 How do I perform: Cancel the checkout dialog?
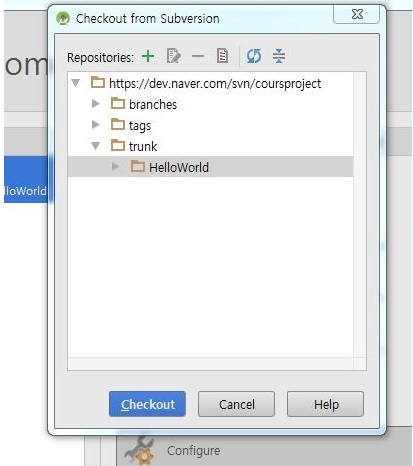[236, 404]
